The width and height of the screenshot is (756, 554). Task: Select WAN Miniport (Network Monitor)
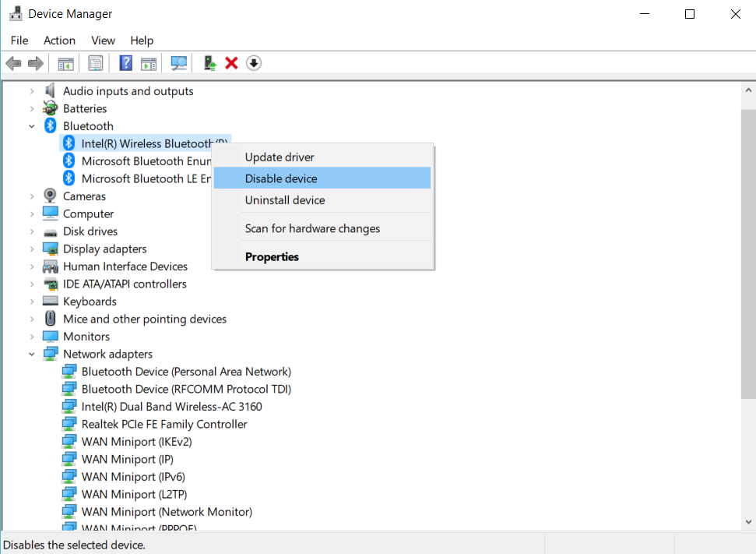click(167, 512)
